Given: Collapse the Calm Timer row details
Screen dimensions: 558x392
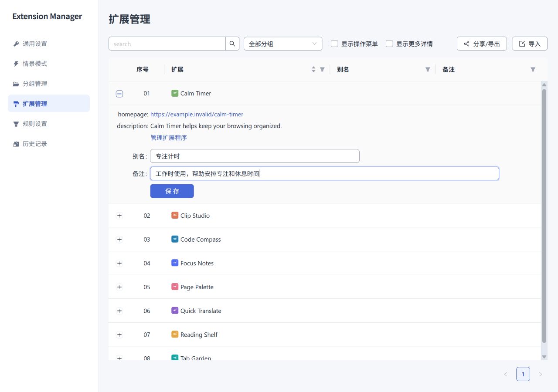Looking at the screenshot, I should (x=119, y=93).
